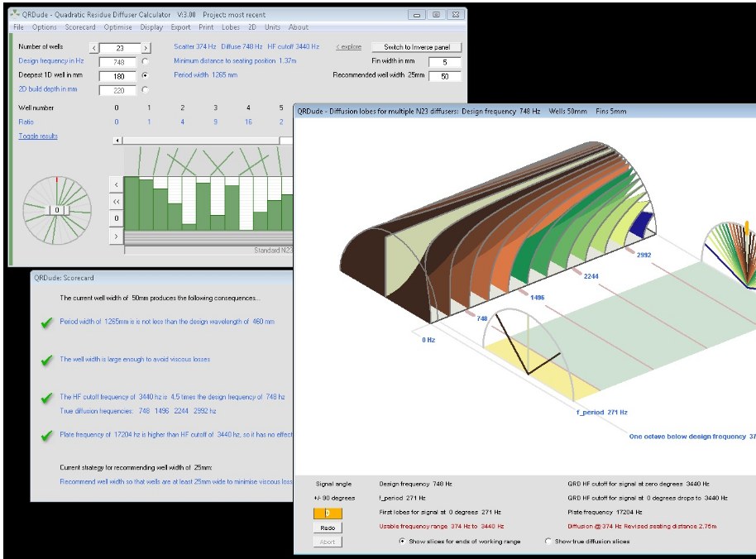Click the orange Signal angle input box
The image size is (756, 559).
328,514
